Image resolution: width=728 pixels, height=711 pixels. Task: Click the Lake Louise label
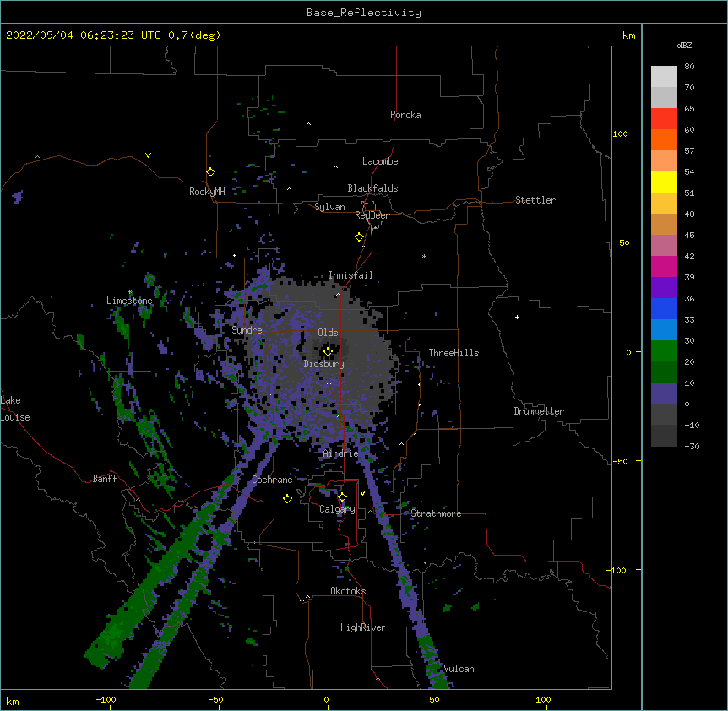[x=15, y=409]
